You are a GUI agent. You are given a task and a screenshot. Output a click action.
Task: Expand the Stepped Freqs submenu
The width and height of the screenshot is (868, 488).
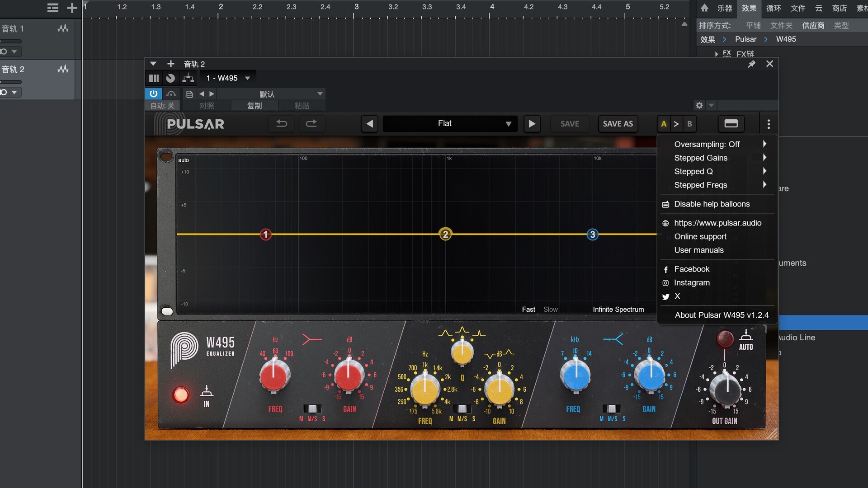point(717,185)
